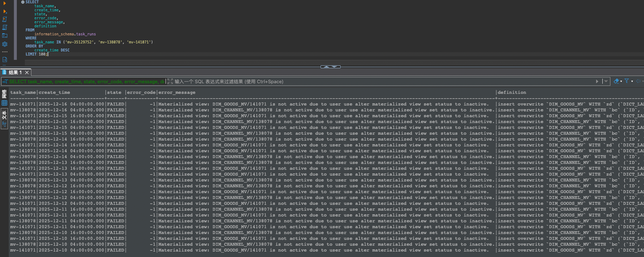This screenshot has height=257, width=644.
Task: Expand the filter panel with the maximize icon
Action: tap(170, 81)
